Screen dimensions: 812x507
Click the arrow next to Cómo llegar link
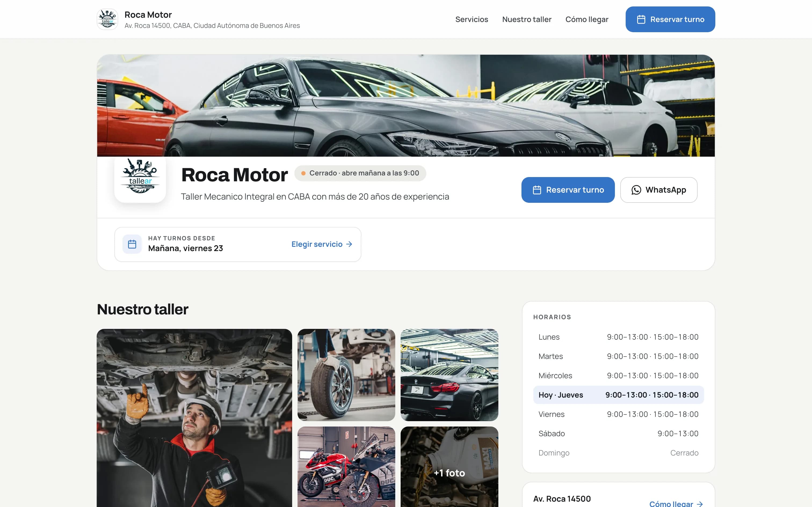coord(699,504)
